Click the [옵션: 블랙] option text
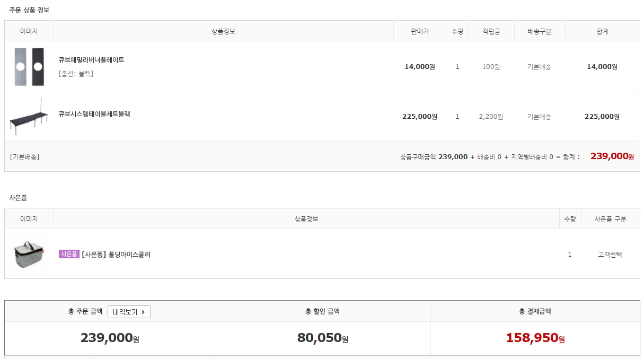 [76, 74]
